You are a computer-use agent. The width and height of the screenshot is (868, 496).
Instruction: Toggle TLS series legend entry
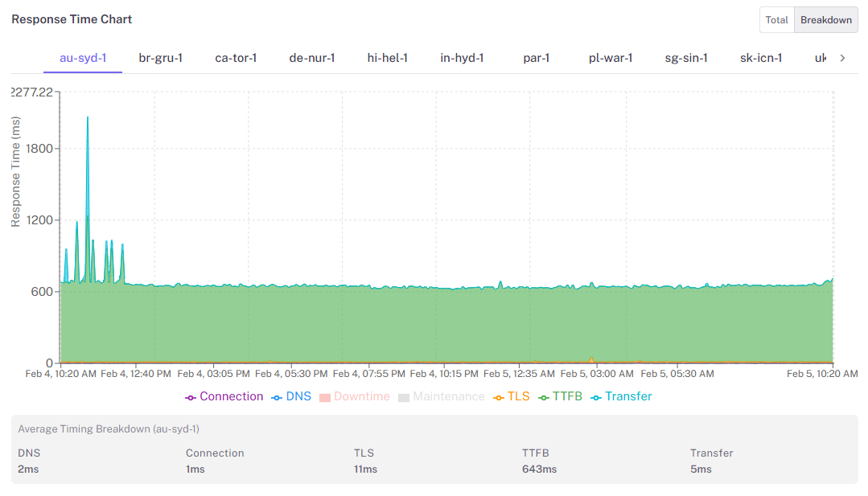(x=512, y=396)
